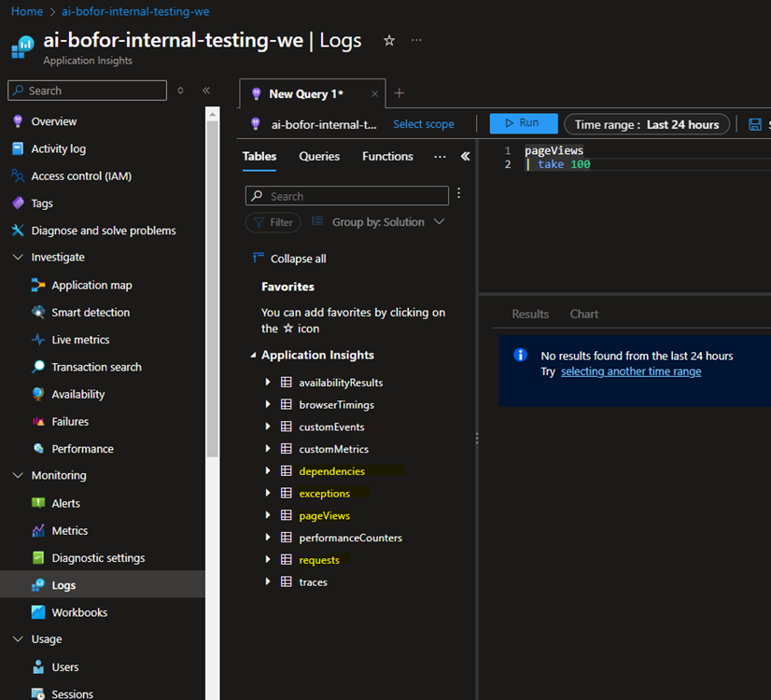Open Failures page
This screenshot has width=771, height=700.
pos(70,421)
